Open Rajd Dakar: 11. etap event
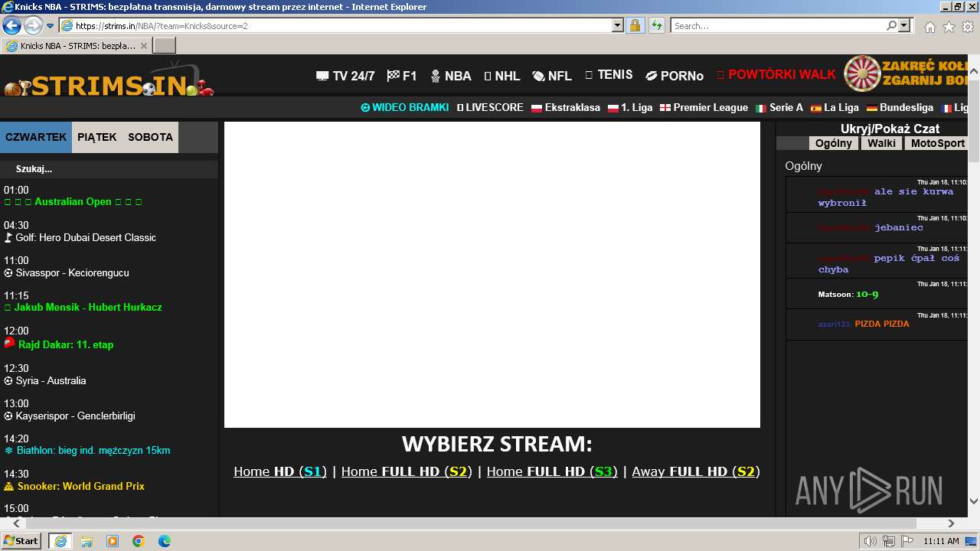The height and width of the screenshot is (551, 980). (x=59, y=344)
